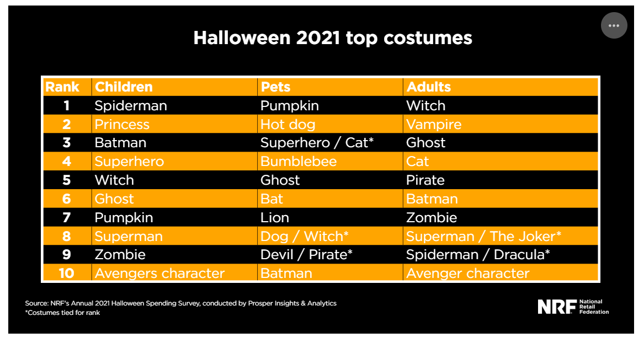Click the "Avengers character" cell under Children
Image resolution: width=644 pixels, height=343 pixels.
point(159,273)
